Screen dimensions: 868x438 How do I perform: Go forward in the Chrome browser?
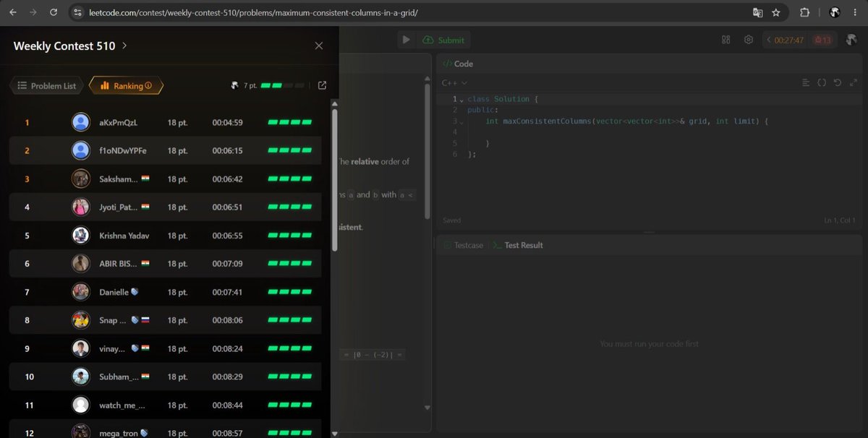pos(33,12)
